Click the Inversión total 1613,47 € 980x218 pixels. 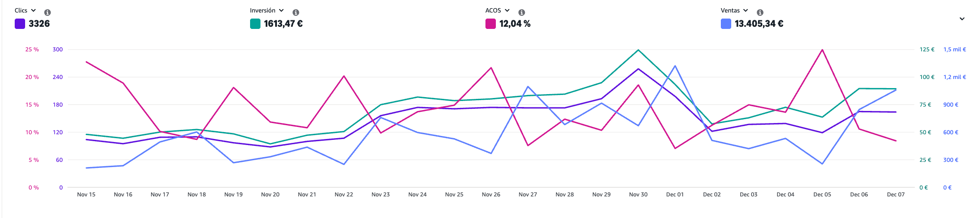tap(283, 24)
